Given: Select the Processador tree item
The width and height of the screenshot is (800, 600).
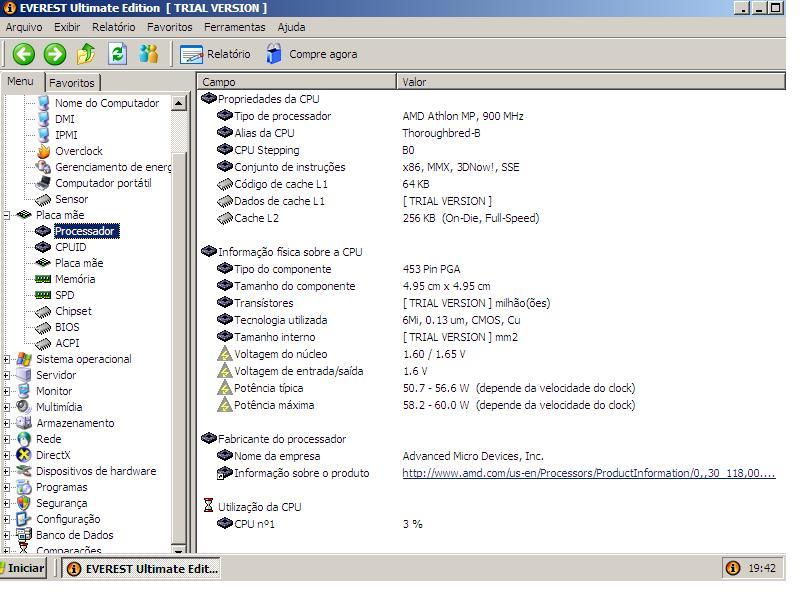Looking at the screenshot, I should [86, 231].
